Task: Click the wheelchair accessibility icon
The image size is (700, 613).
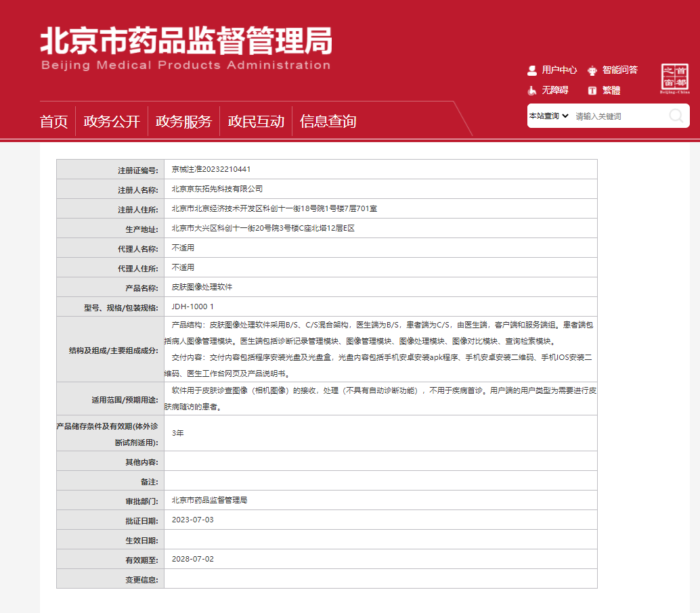Action: point(532,90)
